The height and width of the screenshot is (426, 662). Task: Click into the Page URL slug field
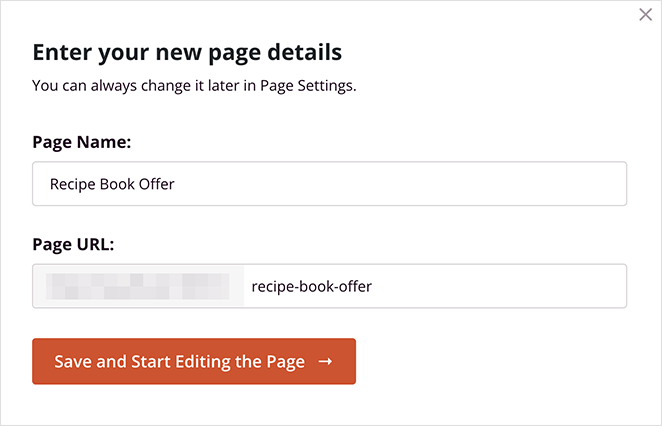click(x=434, y=287)
